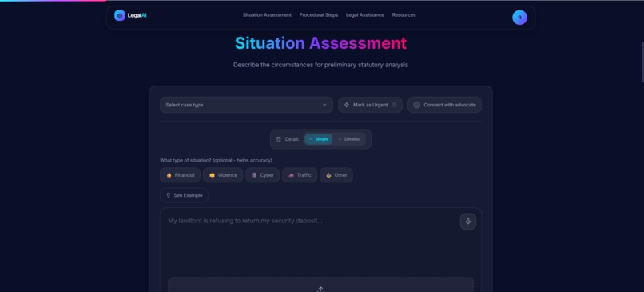Screen dimensions: 644x292
Task: Click the Financial category emoji icon
Action: point(169,175)
